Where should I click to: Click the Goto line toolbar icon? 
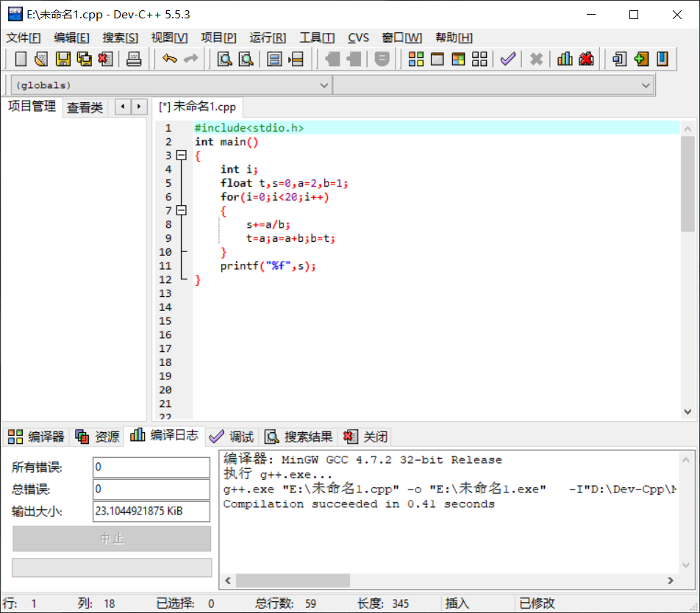coord(296,59)
